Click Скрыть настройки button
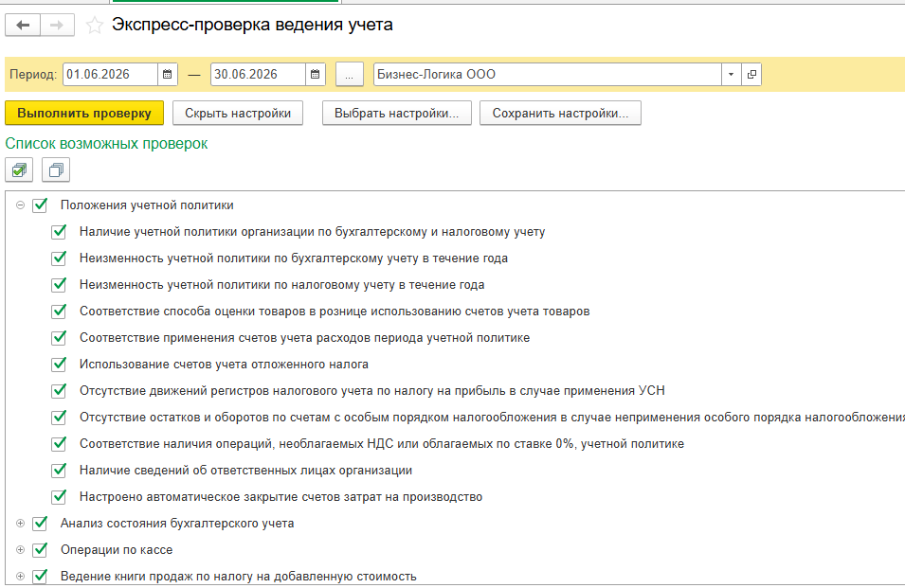905x588 pixels. pos(238,113)
